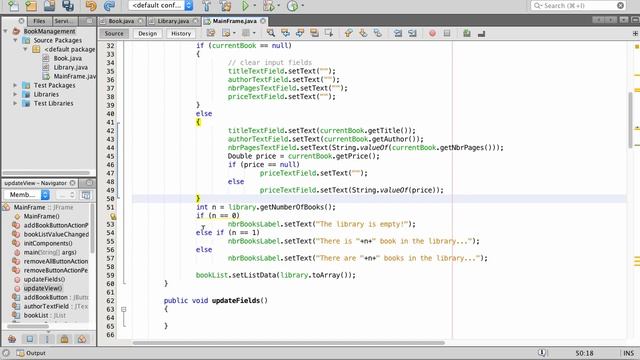Click the Next Bookmark icon
This screenshot has width=640, height=360.
[x=363, y=33]
